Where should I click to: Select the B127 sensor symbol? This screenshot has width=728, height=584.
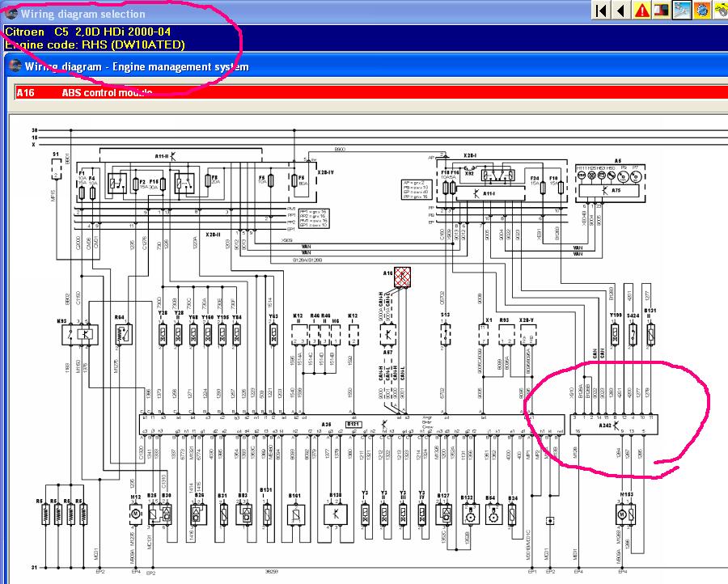pos(444,514)
